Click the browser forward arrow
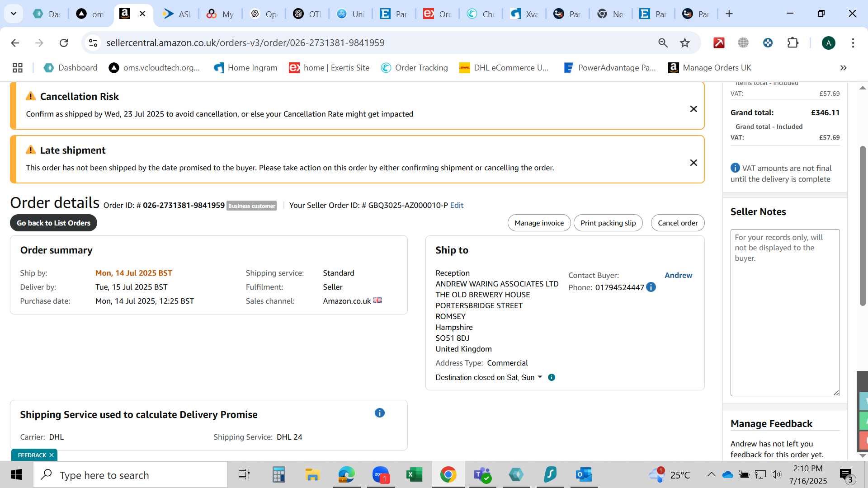The width and height of the screenshot is (868, 488). (x=39, y=43)
